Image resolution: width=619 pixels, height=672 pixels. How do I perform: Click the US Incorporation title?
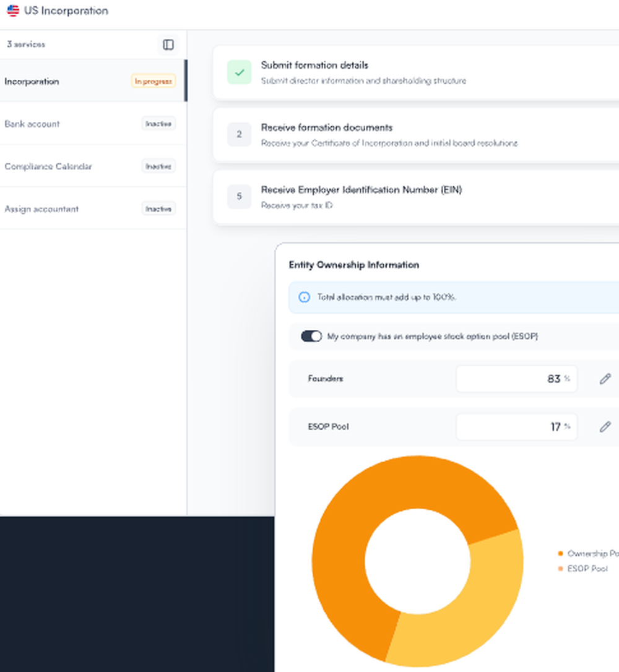[66, 11]
